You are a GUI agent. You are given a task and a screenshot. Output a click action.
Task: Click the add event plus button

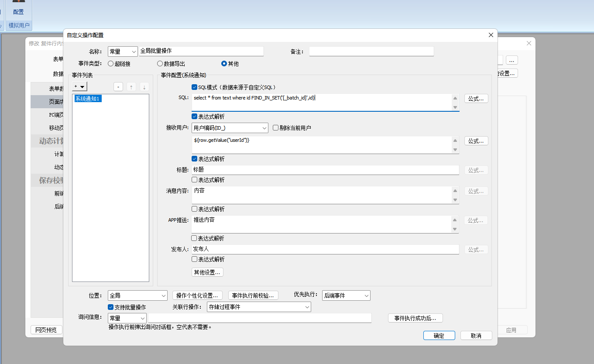(79, 86)
